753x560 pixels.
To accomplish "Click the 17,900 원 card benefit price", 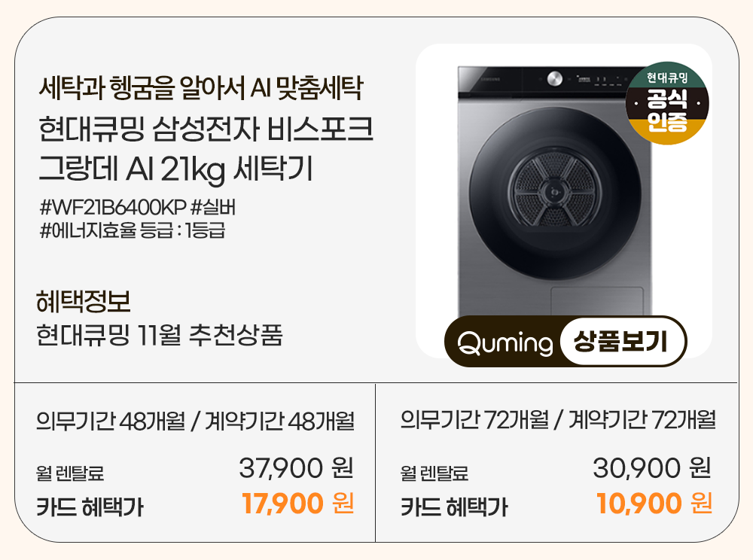I will tap(297, 504).
